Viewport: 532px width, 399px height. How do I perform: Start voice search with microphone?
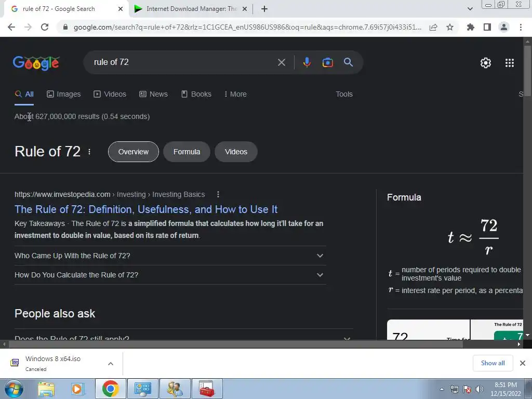click(x=307, y=62)
